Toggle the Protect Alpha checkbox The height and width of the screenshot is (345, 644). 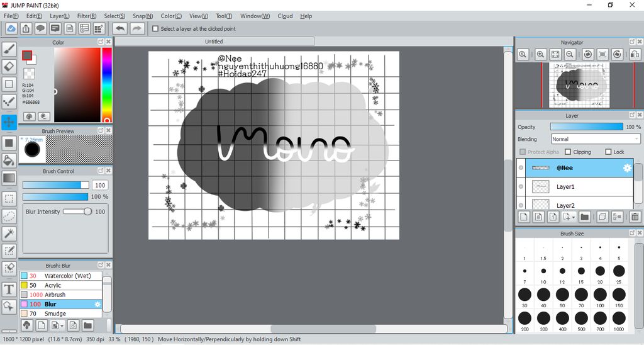(x=523, y=152)
